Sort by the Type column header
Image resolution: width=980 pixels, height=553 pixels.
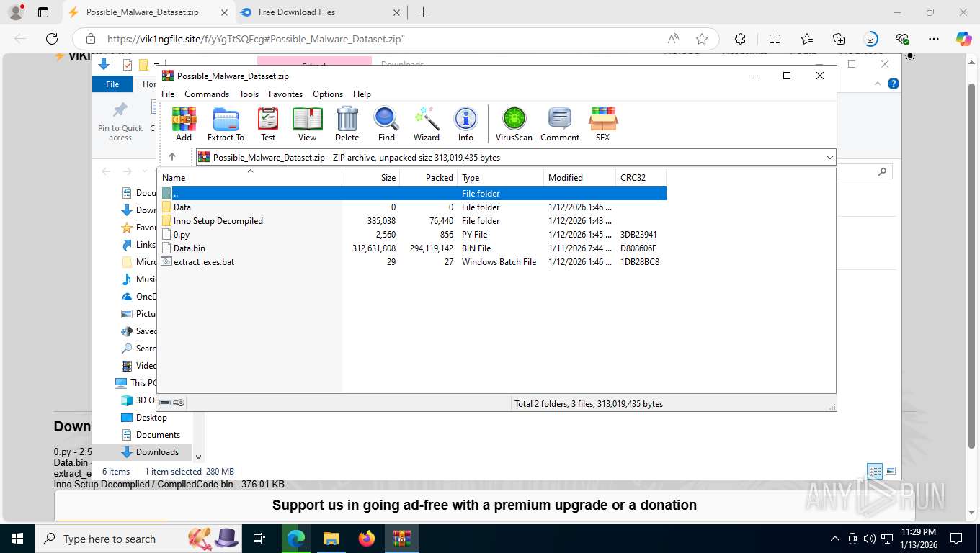(x=501, y=178)
